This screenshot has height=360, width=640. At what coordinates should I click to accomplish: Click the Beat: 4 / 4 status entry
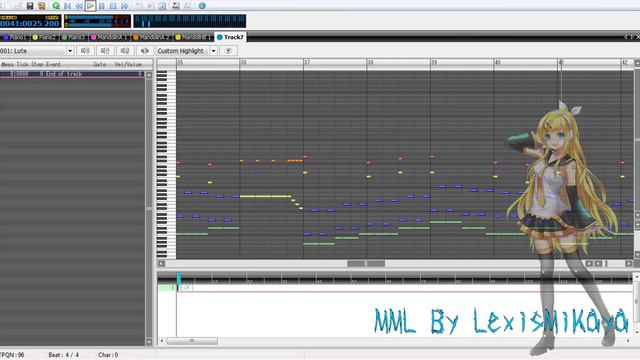coord(64,355)
